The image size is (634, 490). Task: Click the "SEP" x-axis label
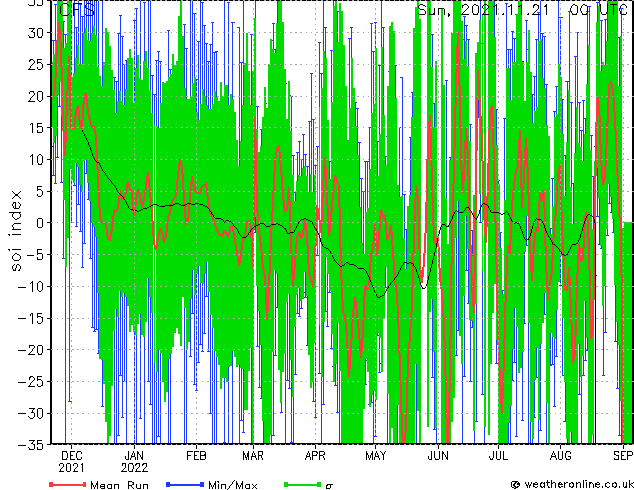[x=623, y=456]
